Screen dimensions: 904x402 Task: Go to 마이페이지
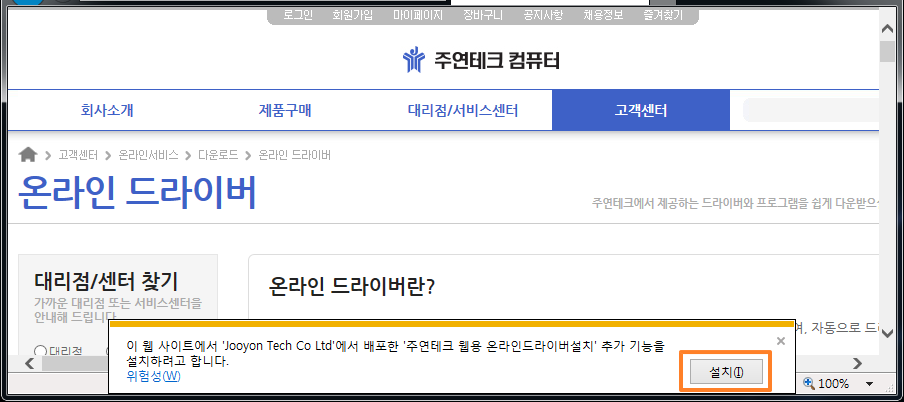[x=418, y=15]
